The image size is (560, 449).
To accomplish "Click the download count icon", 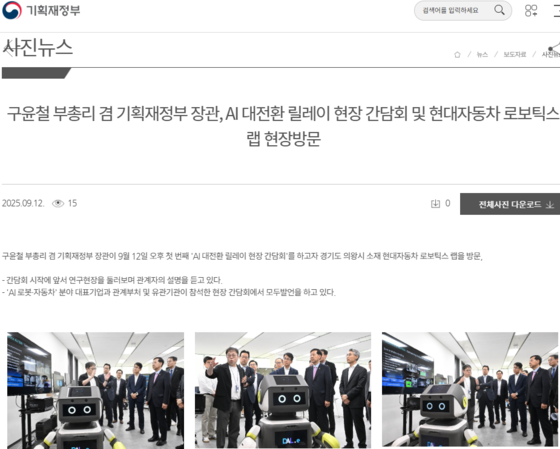I will coord(435,204).
